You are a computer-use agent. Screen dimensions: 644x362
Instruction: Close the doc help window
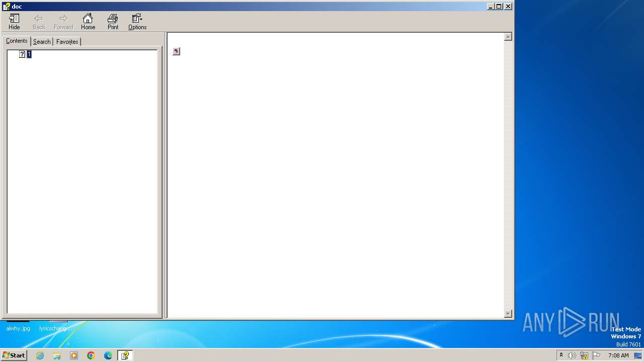coord(508,7)
